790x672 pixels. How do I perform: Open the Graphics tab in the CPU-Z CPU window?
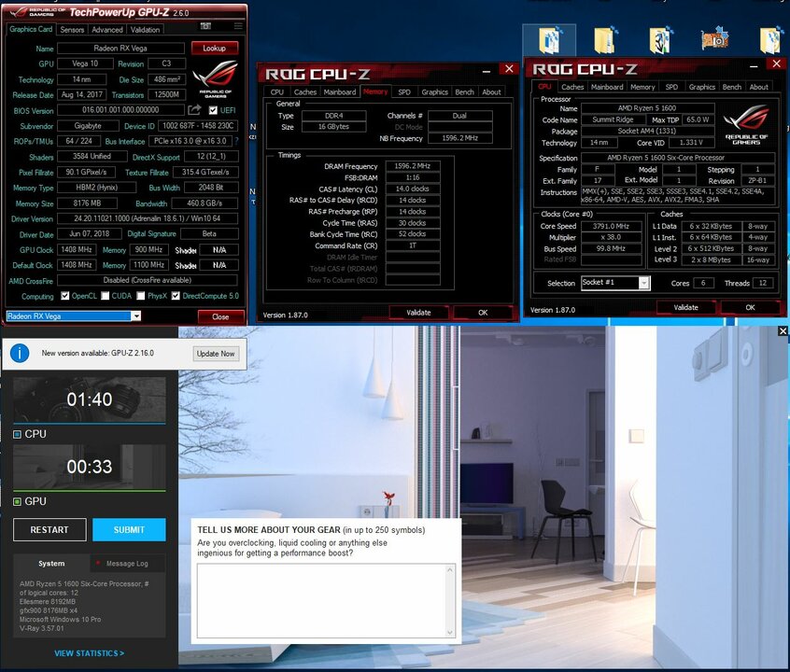coord(702,87)
